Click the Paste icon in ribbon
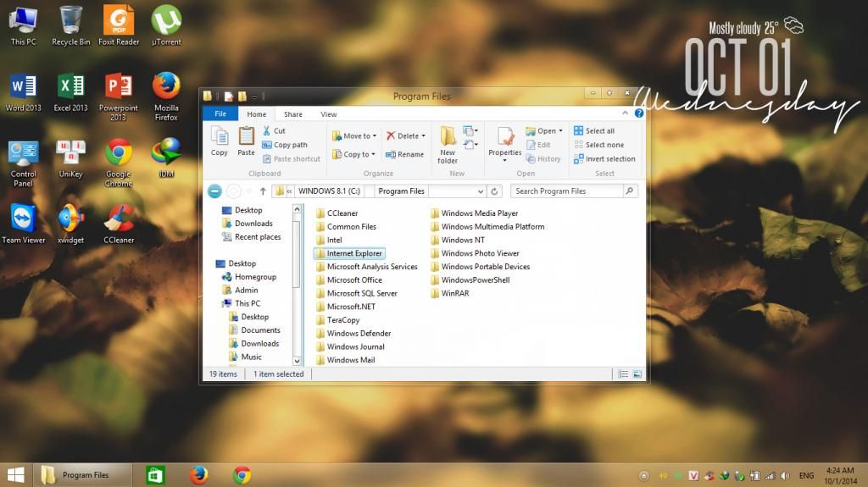 click(246, 141)
